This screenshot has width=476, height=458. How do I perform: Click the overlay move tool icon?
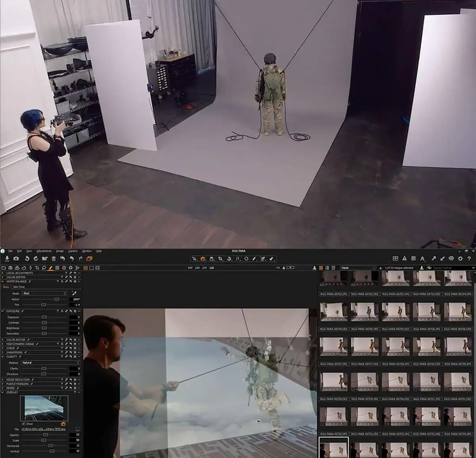click(x=63, y=424)
